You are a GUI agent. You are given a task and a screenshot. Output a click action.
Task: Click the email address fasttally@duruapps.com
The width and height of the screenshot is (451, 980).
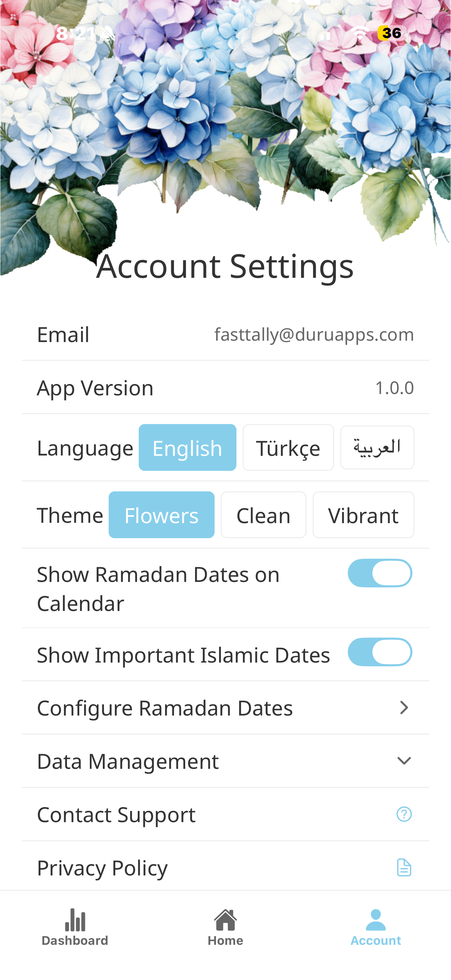[x=314, y=335]
